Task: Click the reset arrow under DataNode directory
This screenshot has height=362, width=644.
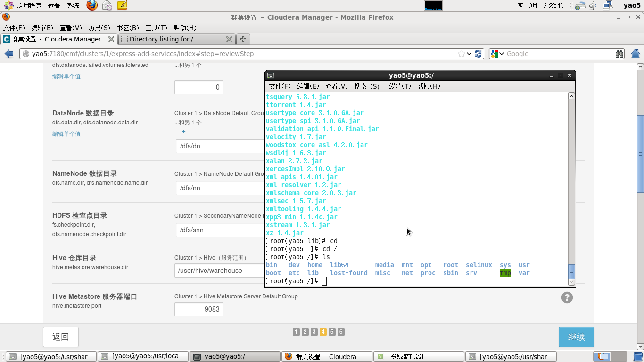Action: pos(184,132)
